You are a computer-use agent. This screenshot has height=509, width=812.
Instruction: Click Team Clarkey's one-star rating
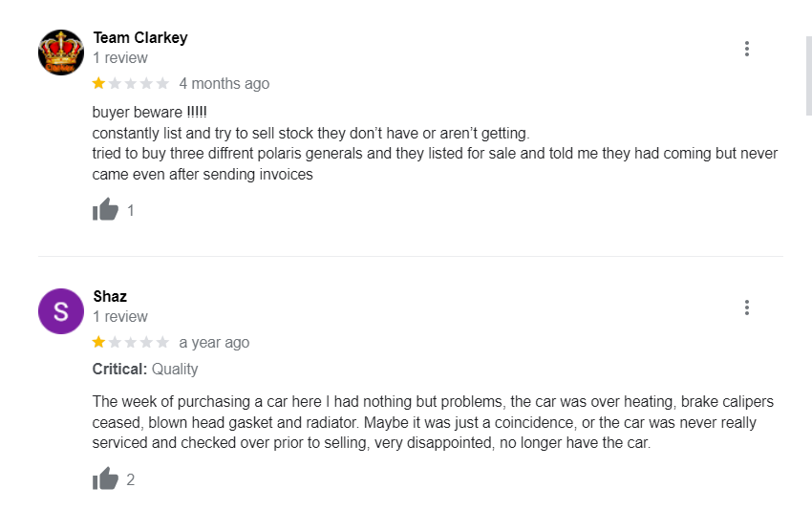click(131, 84)
